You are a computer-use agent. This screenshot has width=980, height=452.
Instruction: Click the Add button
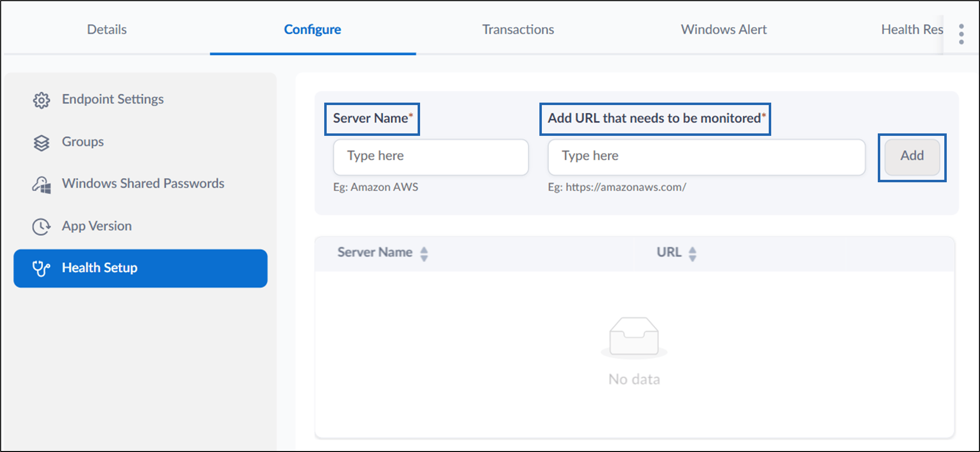(912, 157)
